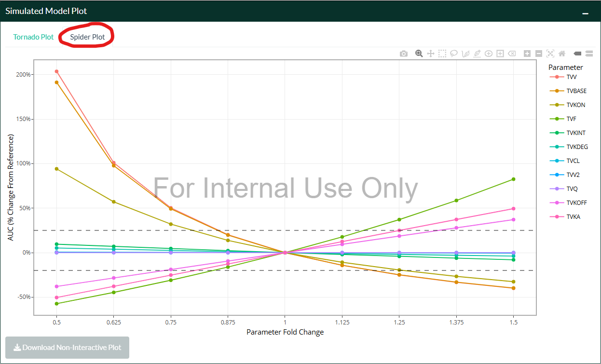The height and width of the screenshot is (364, 601).
Task: Pick the Lasso Select tool
Action: click(x=454, y=54)
